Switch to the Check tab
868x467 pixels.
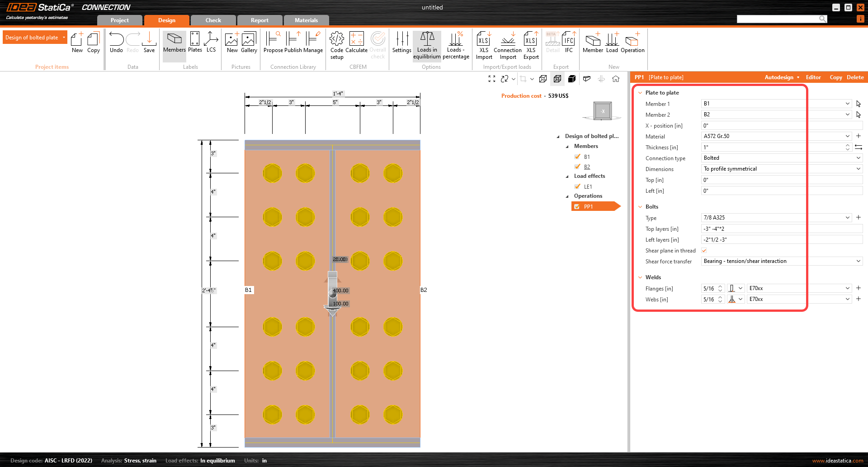click(x=212, y=20)
